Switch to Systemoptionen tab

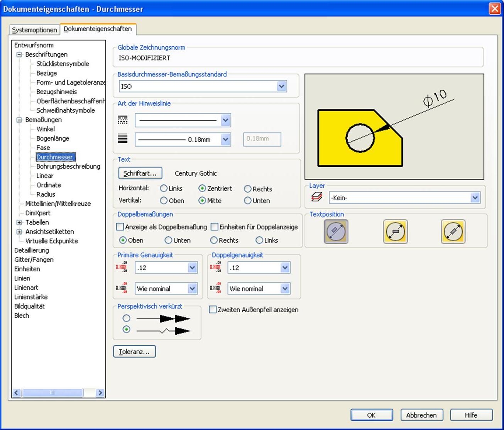coord(34,30)
